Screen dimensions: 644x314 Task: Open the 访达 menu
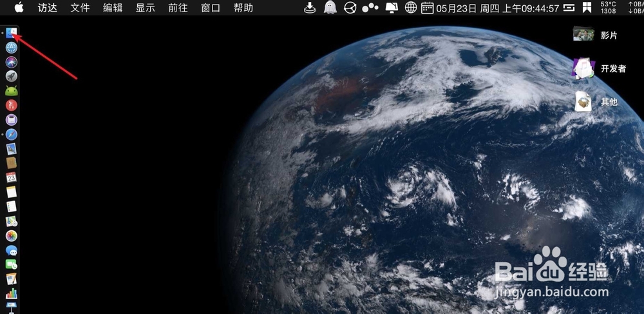coord(48,8)
